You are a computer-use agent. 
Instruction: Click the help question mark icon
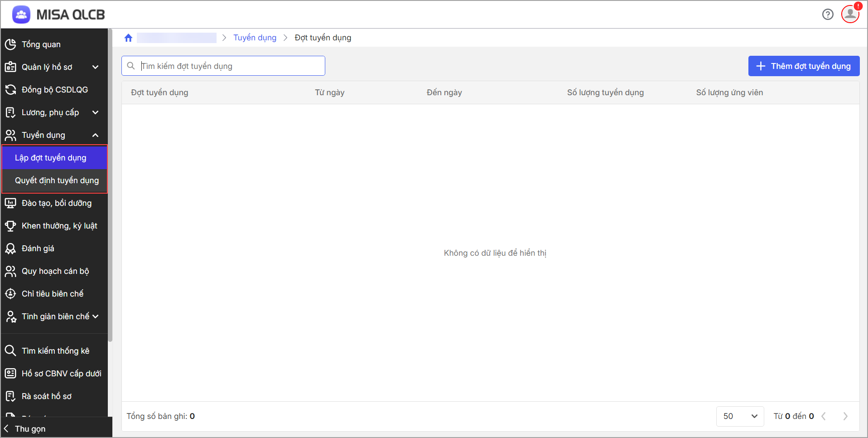point(828,15)
